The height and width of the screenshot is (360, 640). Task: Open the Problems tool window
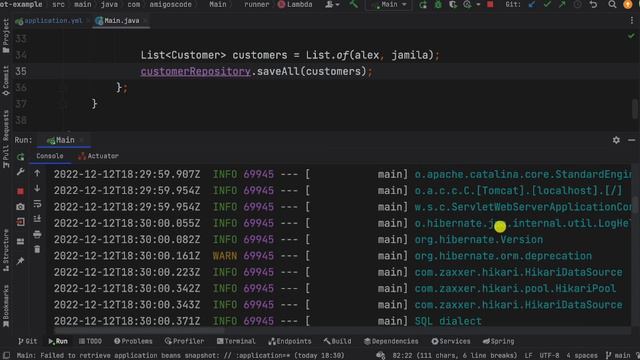133,341
